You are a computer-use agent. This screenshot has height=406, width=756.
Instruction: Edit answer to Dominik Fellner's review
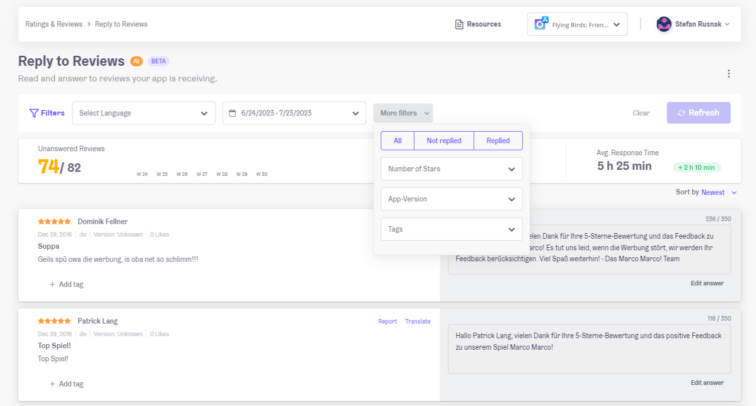pos(707,284)
